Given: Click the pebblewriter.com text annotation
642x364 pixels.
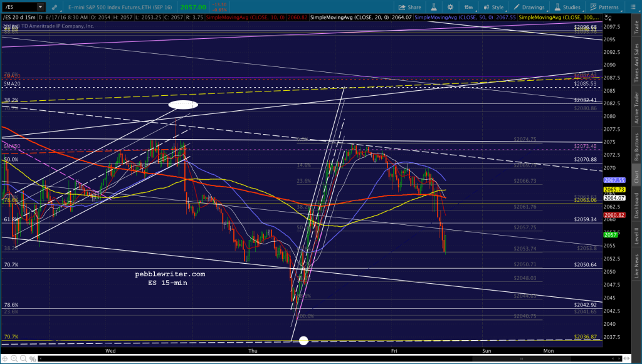Looking at the screenshot, I should pos(171,274).
